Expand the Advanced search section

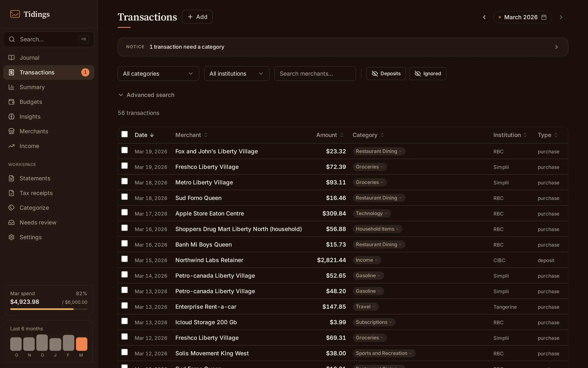point(146,95)
